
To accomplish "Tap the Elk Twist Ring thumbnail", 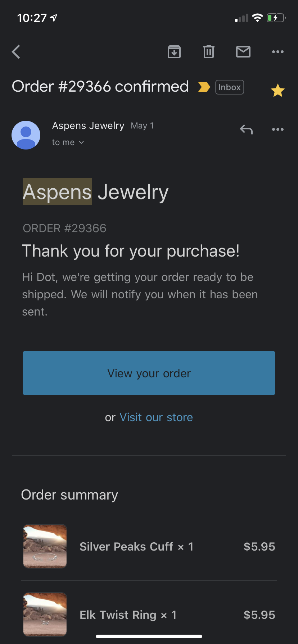I will tap(45, 614).
